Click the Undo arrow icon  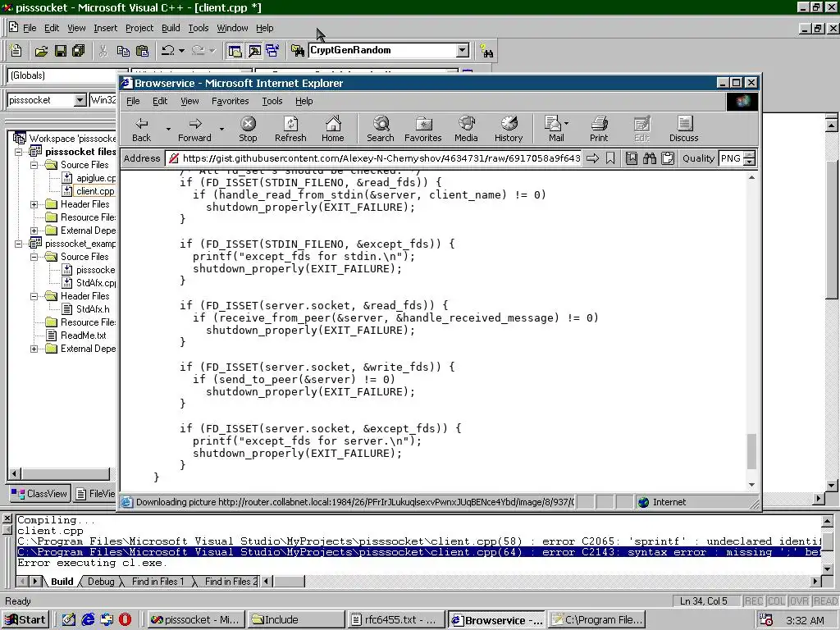pyautogui.click(x=168, y=51)
